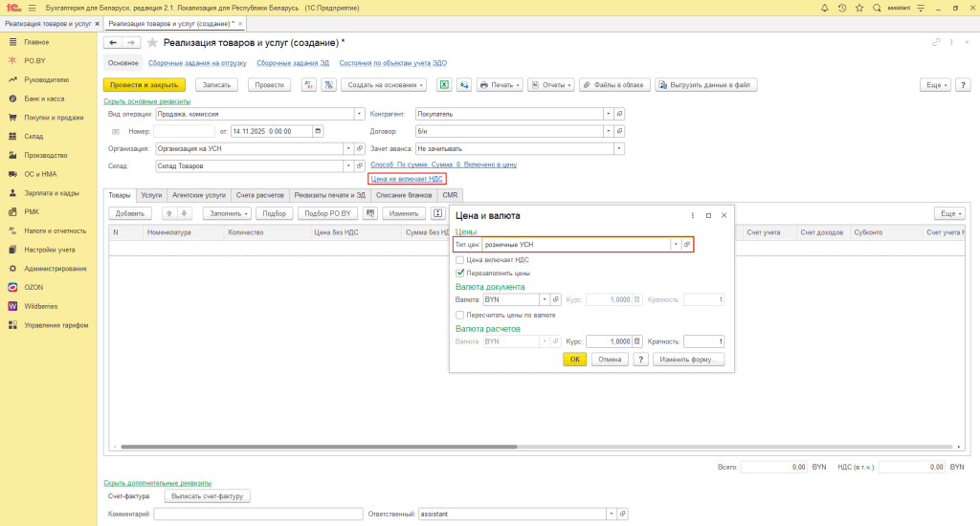Viewport: 980px width, 526px height.
Task: Expand the Тип цен dropdown list
Action: (x=675, y=245)
